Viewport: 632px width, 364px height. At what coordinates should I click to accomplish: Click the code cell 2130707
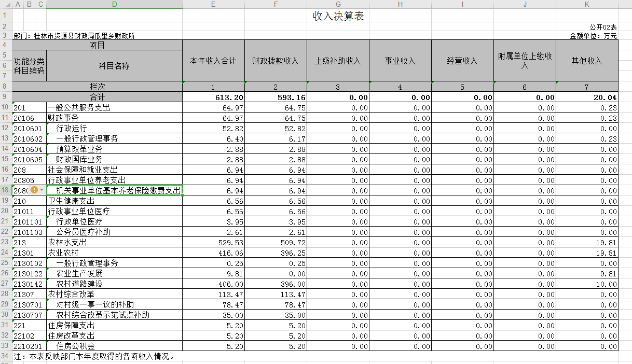tap(29, 315)
